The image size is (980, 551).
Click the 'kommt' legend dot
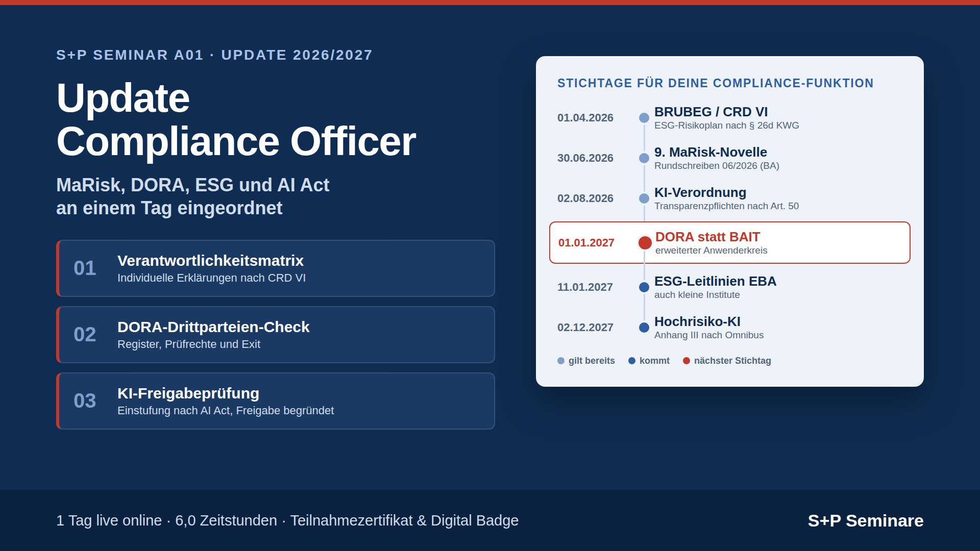click(632, 361)
